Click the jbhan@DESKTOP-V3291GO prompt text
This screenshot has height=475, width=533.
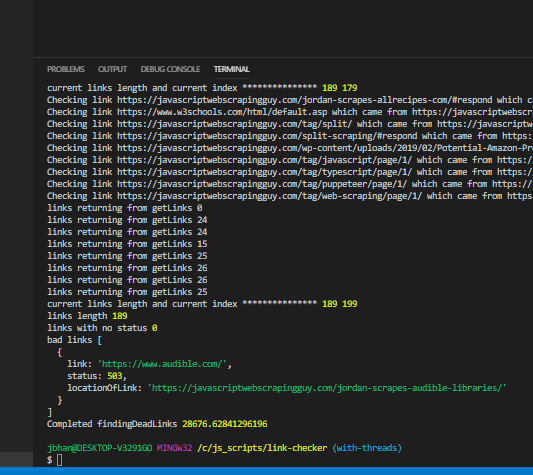[100, 448]
